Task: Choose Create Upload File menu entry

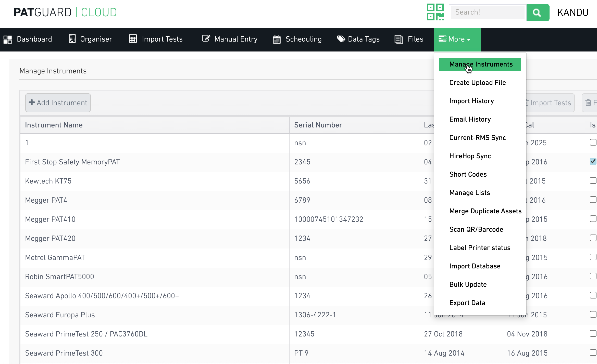Action: pos(477,83)
